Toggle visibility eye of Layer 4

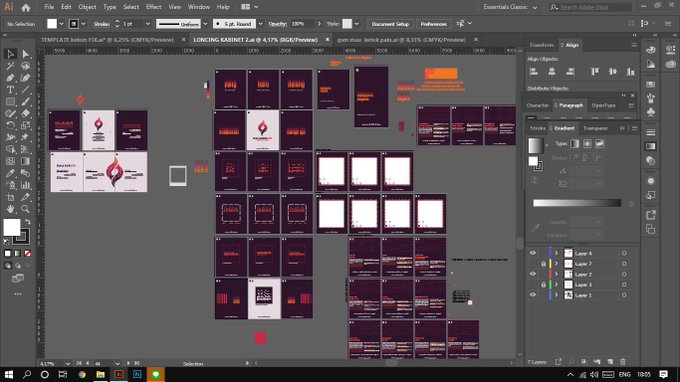coord(533,253)
